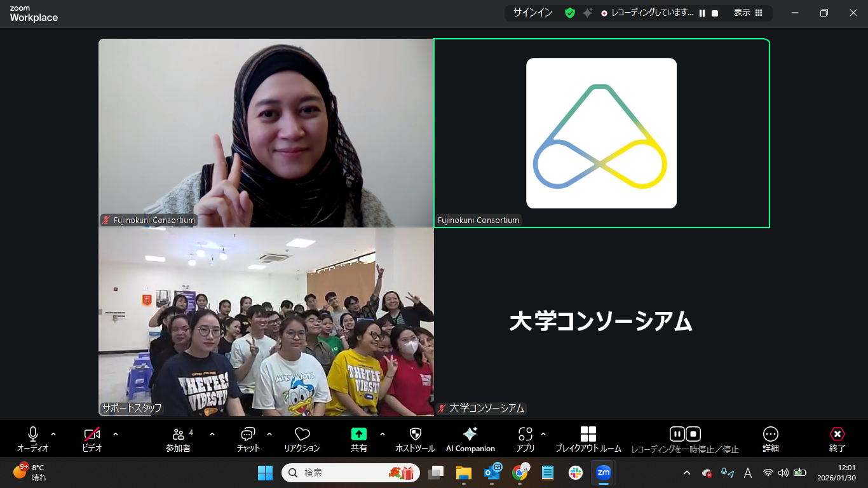
Task: Open Reactions (リアクション) heart icon
Action: [302, 438]
